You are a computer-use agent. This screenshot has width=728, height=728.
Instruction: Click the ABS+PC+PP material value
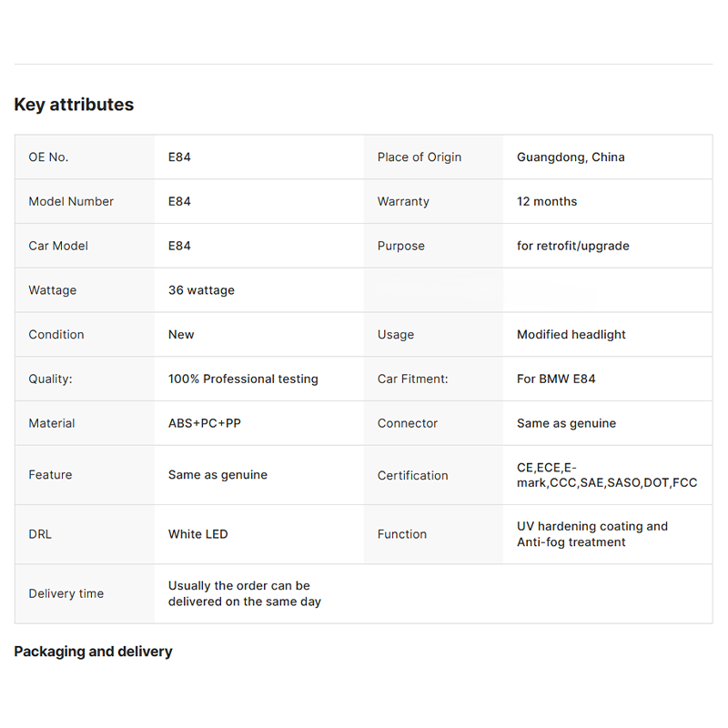[204, 423]
